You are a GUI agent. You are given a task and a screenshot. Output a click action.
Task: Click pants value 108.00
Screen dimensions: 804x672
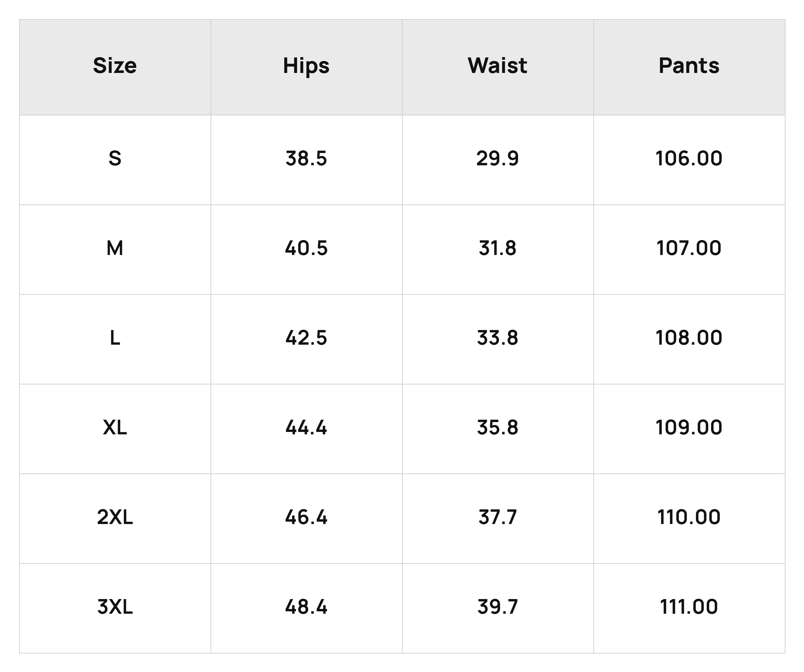689,338
